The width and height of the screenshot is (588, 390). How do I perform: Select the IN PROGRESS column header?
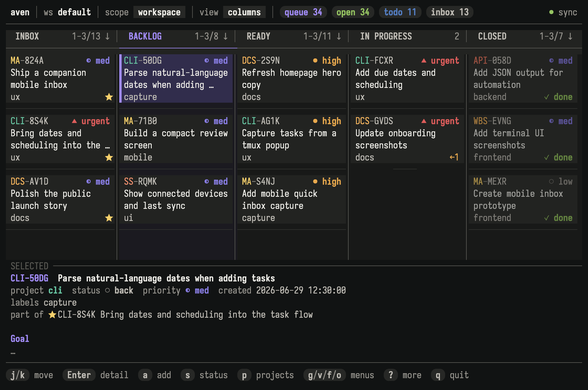(386, 36)
